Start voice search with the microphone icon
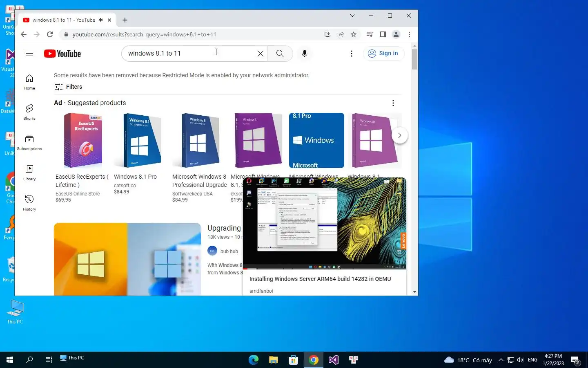This screenshot has height=368, width=588. 304,54
